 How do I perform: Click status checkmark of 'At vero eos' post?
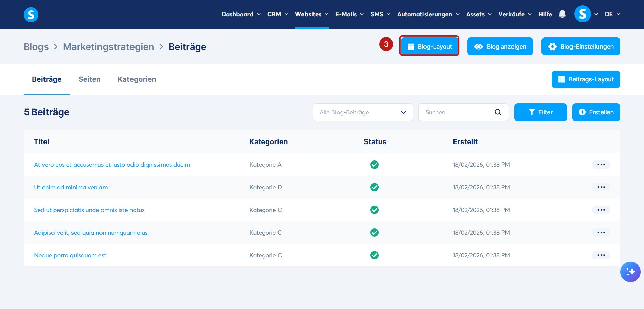[x=374, y=165]
